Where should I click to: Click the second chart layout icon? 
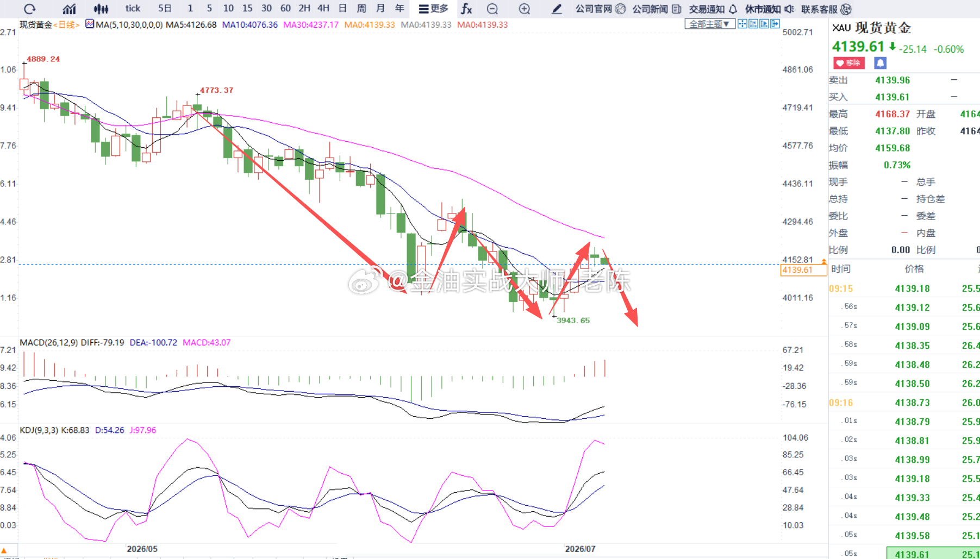tap(753, 24)
